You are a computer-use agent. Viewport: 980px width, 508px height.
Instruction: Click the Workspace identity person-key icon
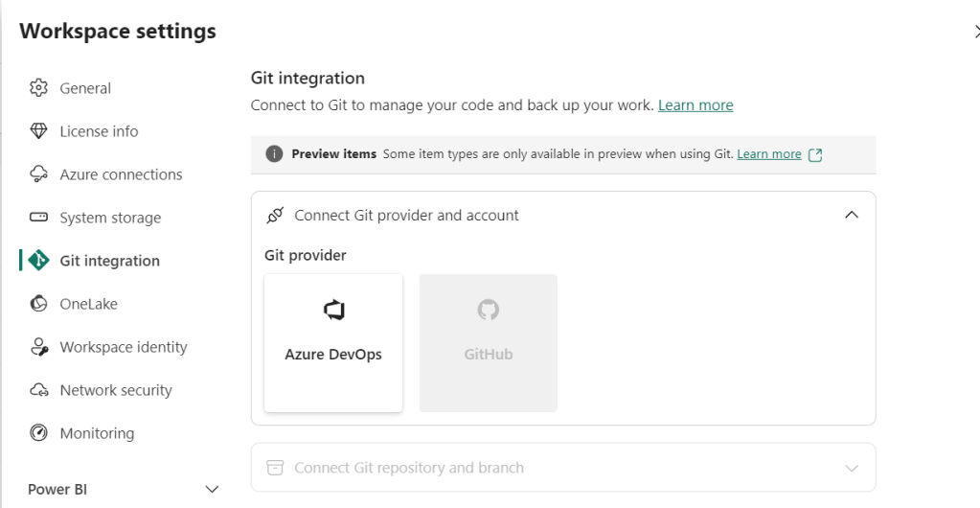pyautogui.click(x=38, y=347)
